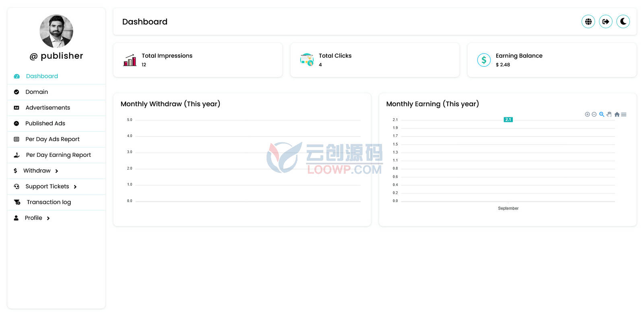
Task: Click the $ 2.48 balance value
Action: click(503, 65)
